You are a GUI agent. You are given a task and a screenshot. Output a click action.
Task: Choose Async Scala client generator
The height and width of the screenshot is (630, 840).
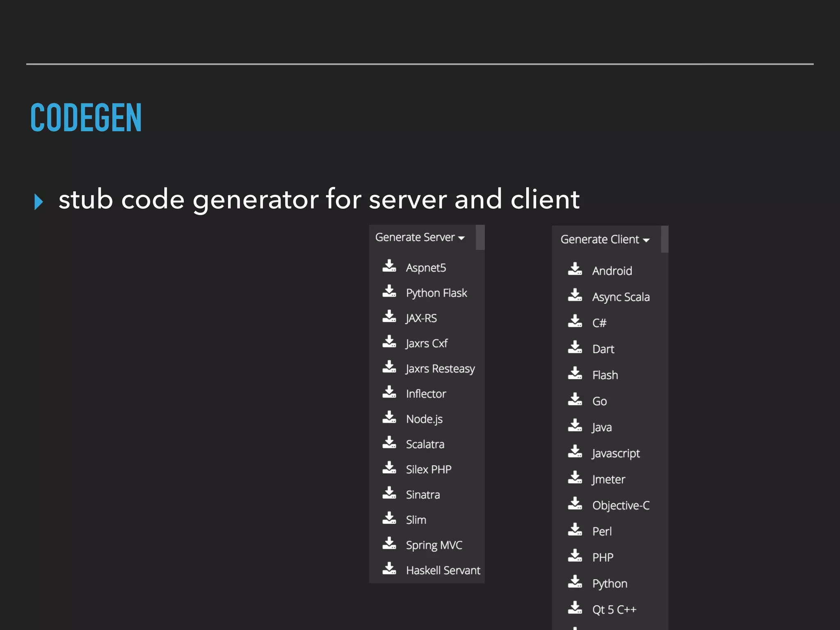point(621,297)
